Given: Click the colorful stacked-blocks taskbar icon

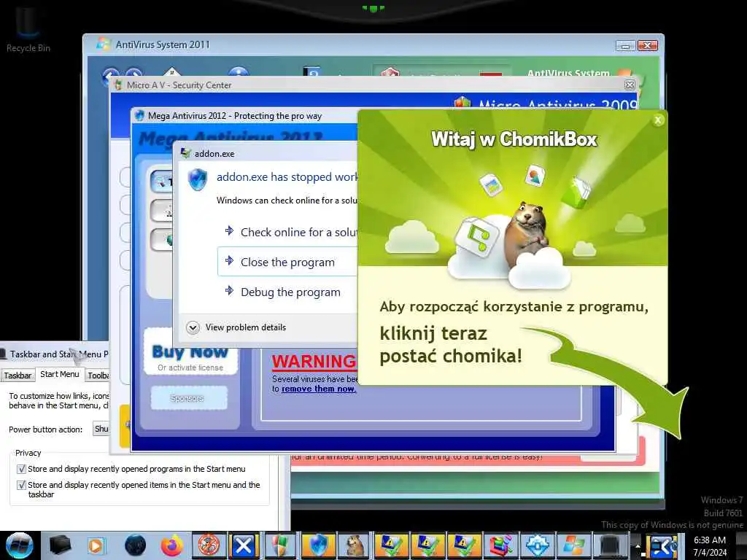Looking at the screenshot, I should [x=500, y=545].
